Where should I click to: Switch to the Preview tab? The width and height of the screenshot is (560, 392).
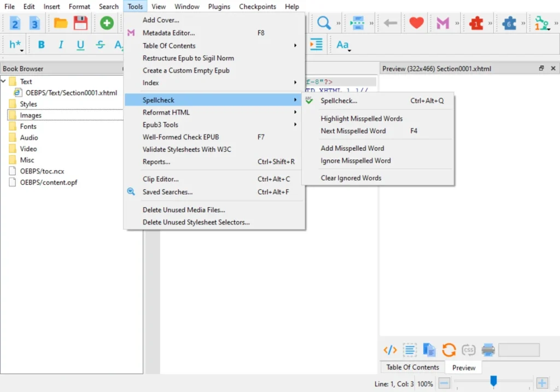pos(464,368)
